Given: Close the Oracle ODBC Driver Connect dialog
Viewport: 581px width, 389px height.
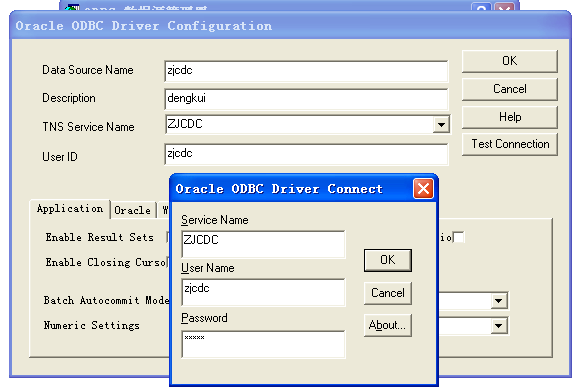Looking at the screenshot, I should pos(423,189).
